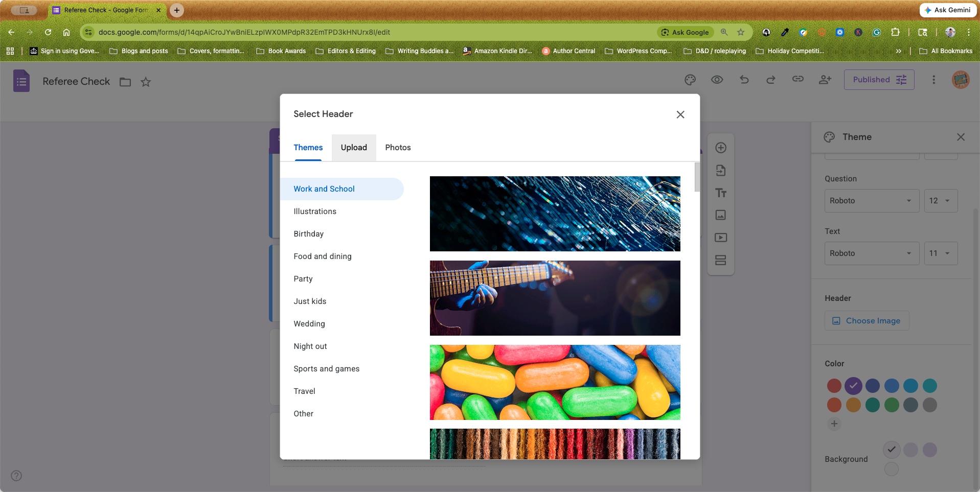This screenshot has width=980, height=492.
Task: Open Google account avatar in Forms
Action: tap(961, 80)
